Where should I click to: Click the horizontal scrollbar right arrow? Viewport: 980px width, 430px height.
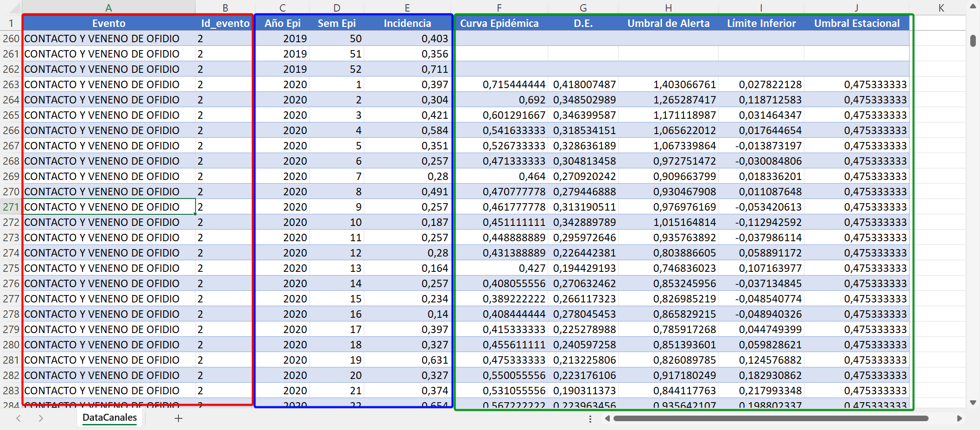(959, 418)
